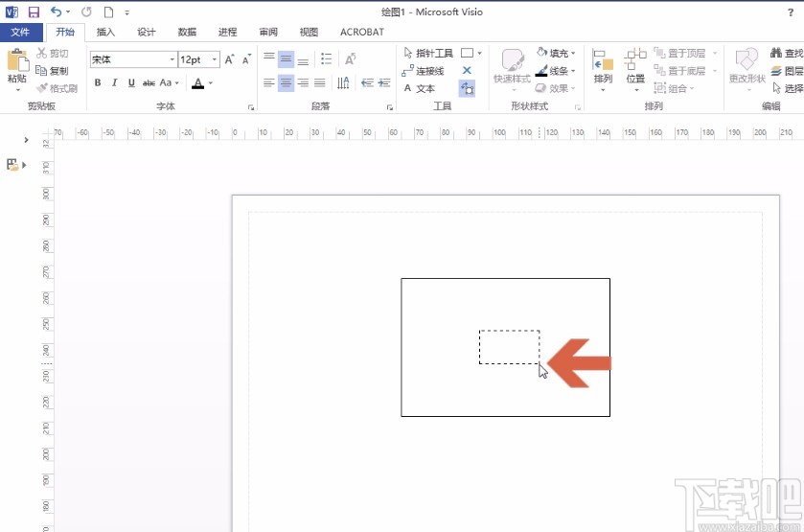Switch to the View (视图) tab
Screen dimensions: 804x532
[309, 32]
